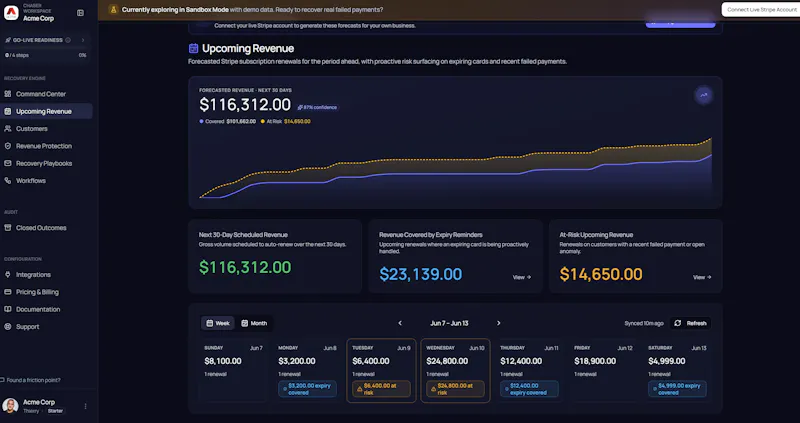Click the Support globe icon

pyautogui.click(x=8, y=327)
